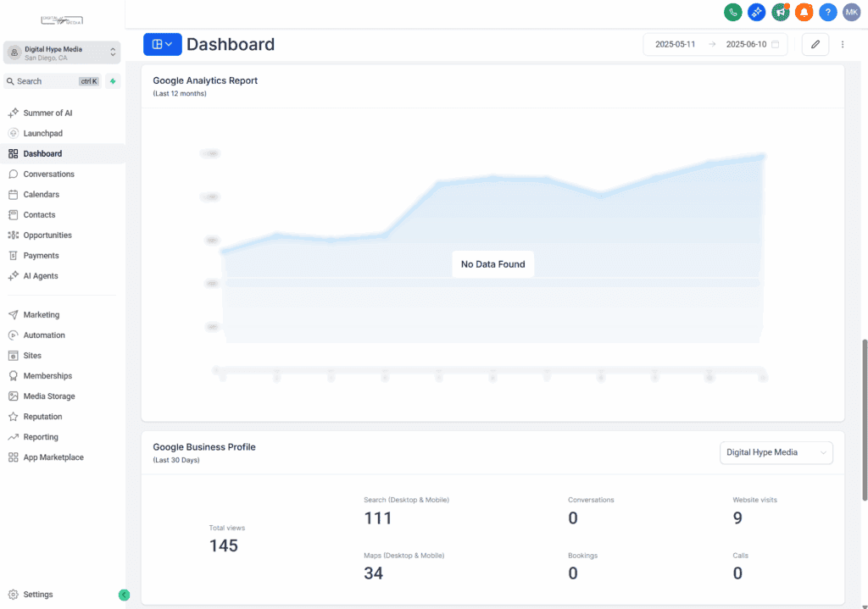Click the Opportunities sidebar icon
The width and height of the screenshot is (868, 609).
(14, 235)
